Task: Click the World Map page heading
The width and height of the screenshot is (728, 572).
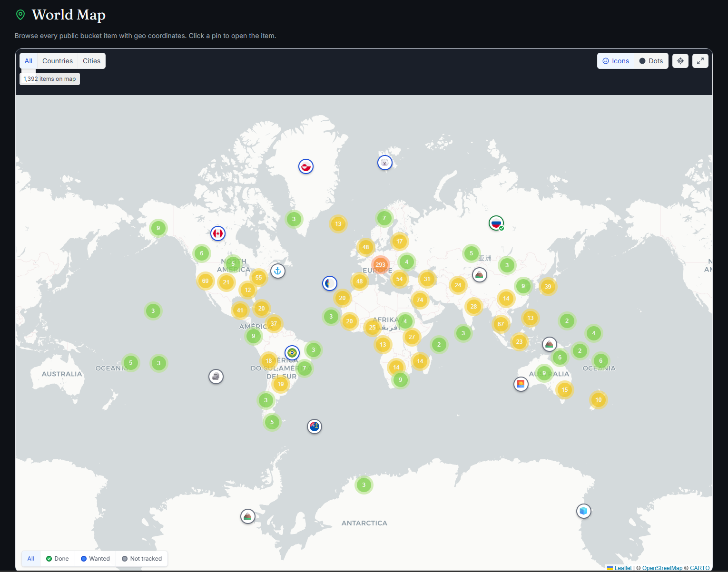Action: click(69, 15)
